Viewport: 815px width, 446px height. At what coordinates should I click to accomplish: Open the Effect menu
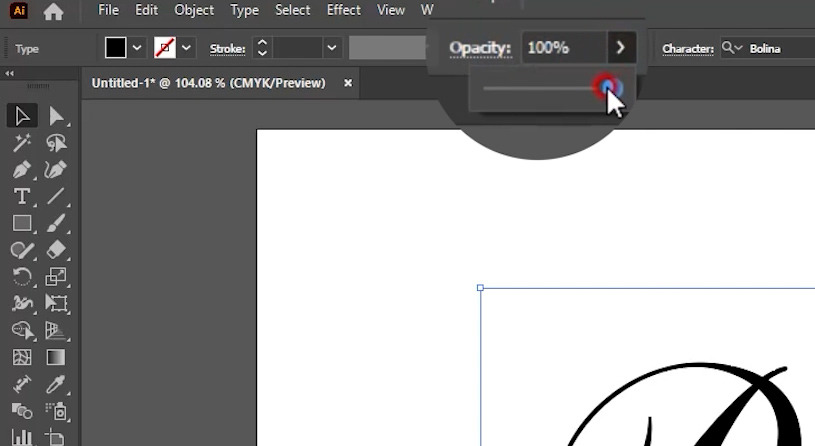[x=344, y=10]
